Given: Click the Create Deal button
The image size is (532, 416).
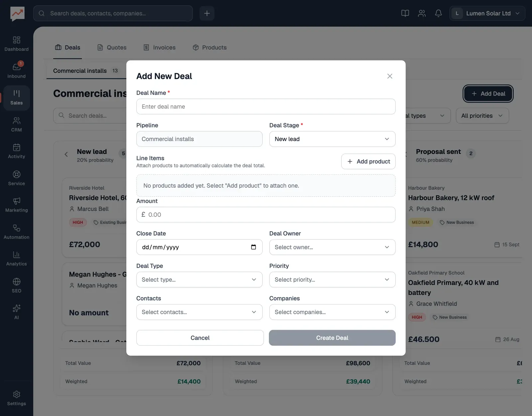Looking at the screenshot, I should (x=332, y=338).
